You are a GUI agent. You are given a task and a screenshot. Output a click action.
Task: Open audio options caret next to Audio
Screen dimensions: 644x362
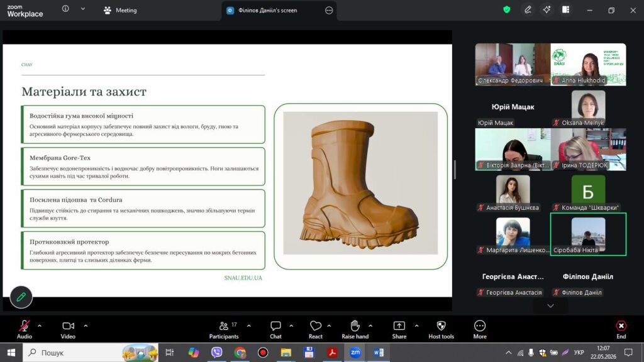[40, 326]
